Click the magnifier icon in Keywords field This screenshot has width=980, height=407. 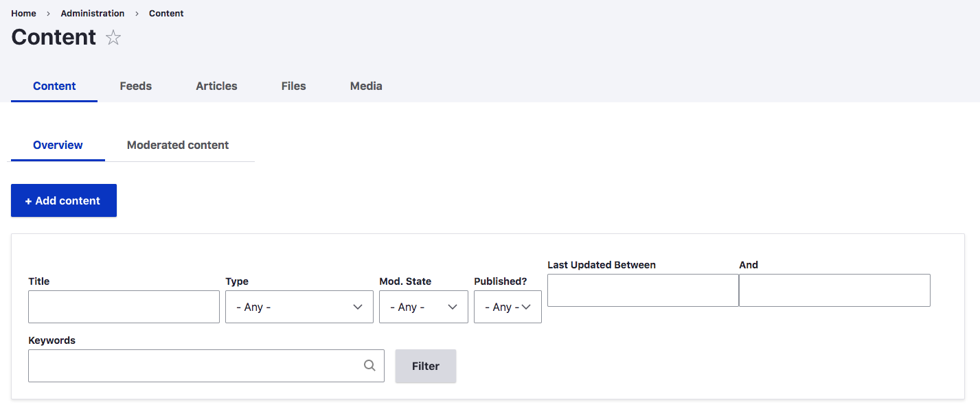point(369,366)
